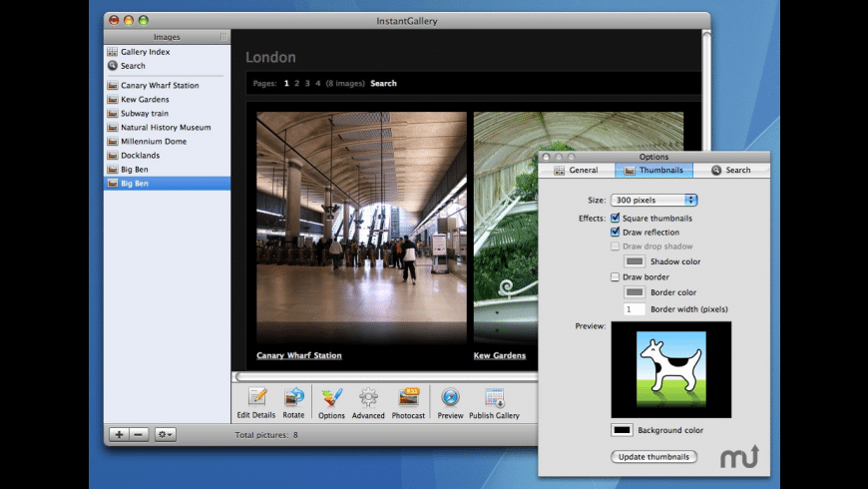Click the Update thumbnails button
868x489 pixels.
pyautogui.click(x=653, y=457)
